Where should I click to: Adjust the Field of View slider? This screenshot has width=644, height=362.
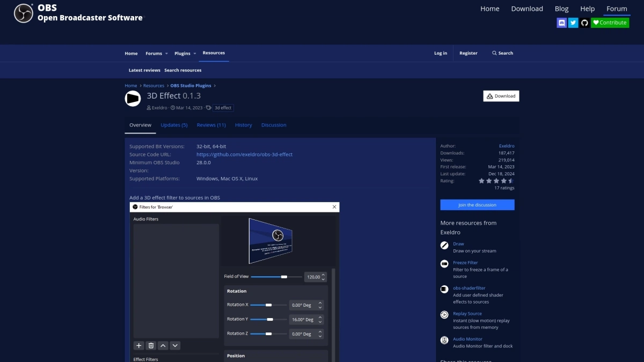tap(283, 277)
